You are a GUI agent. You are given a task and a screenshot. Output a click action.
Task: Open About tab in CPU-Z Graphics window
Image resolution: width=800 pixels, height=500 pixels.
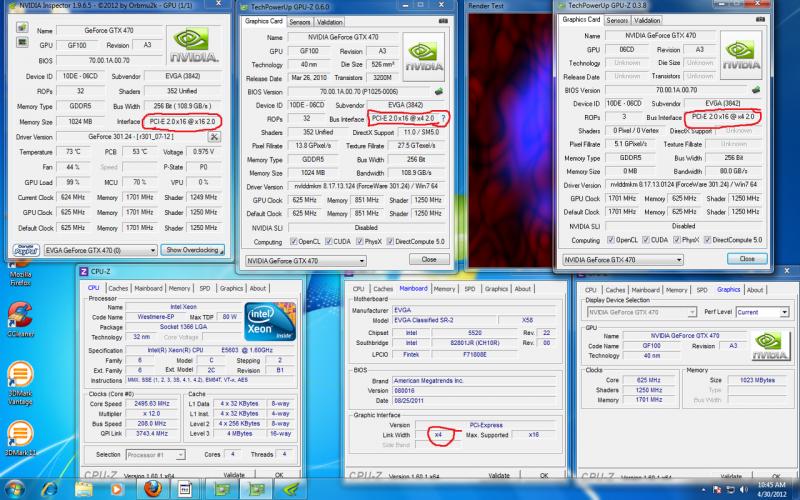pos(755,290)
